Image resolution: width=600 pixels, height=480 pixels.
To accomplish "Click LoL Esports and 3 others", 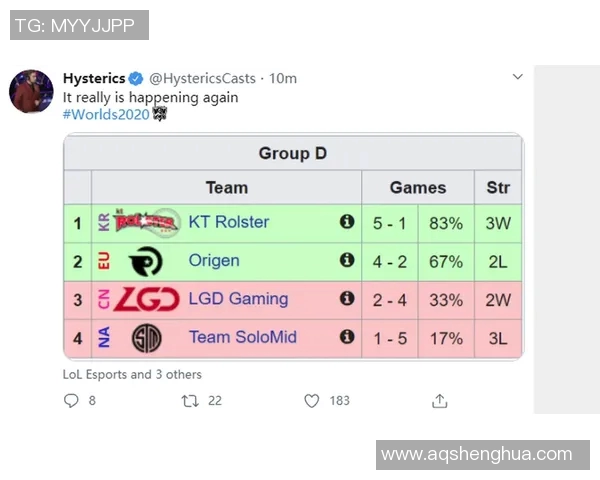I will [x=132, y=374].
